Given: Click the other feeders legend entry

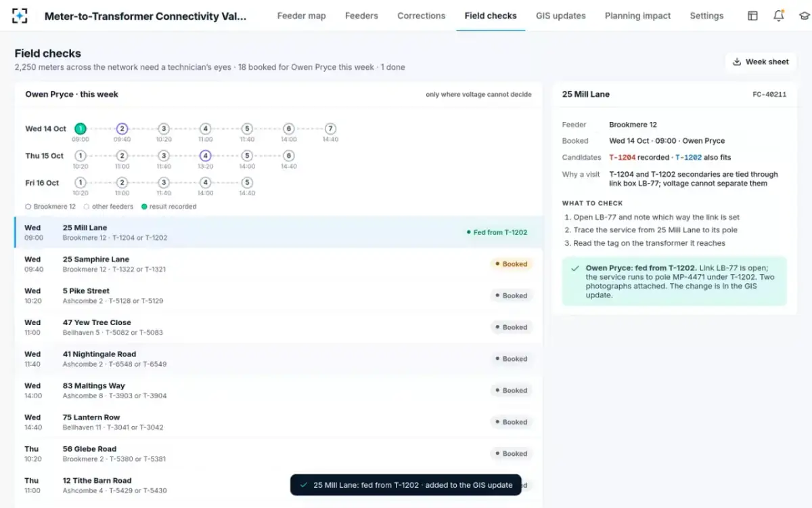Looking at the screenshot, I should pyautogui.click(x=109, y=207).
